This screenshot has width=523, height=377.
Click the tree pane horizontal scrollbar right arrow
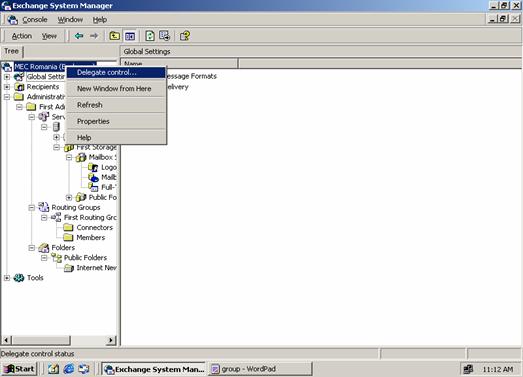111,340
